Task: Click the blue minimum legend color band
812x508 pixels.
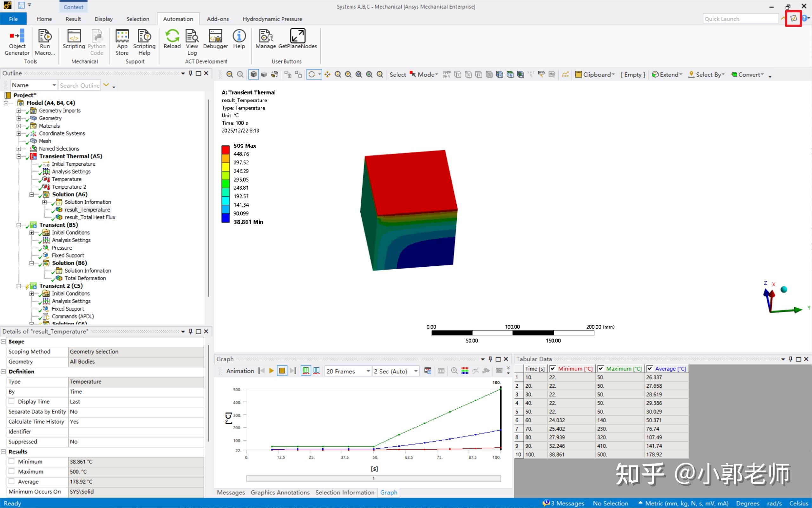Action: 225,218
